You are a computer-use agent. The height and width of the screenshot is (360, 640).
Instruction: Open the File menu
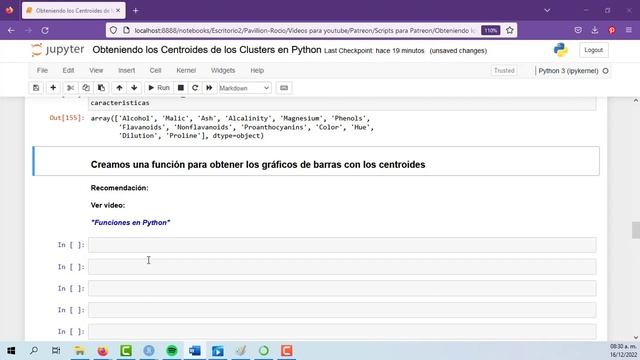42,70
